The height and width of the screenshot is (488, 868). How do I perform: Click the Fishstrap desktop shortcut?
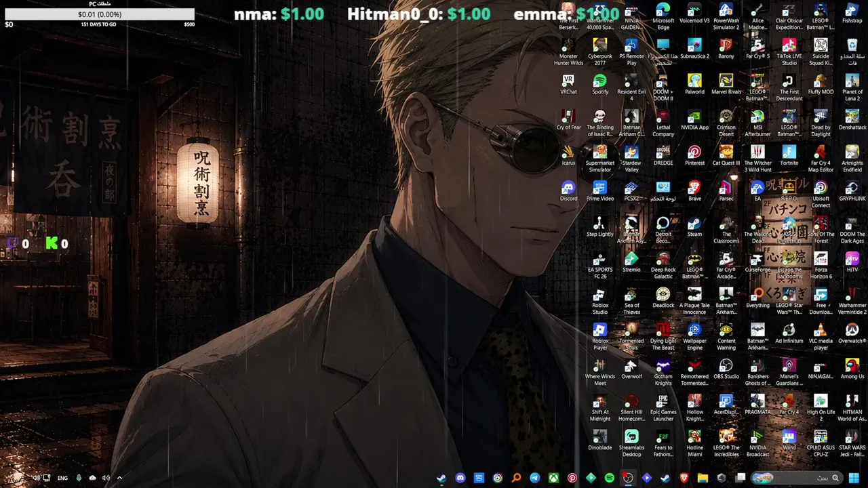(852, 14)
